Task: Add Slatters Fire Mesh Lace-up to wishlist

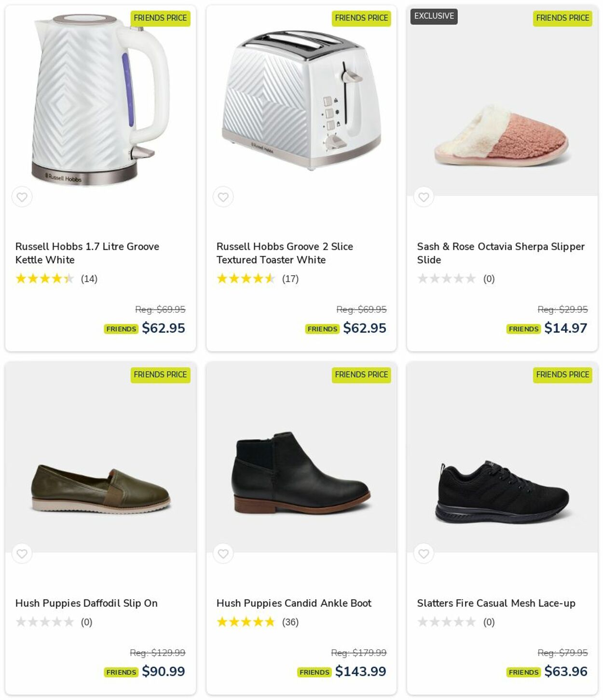Action: pyautogui.click(x=424, y=554)
